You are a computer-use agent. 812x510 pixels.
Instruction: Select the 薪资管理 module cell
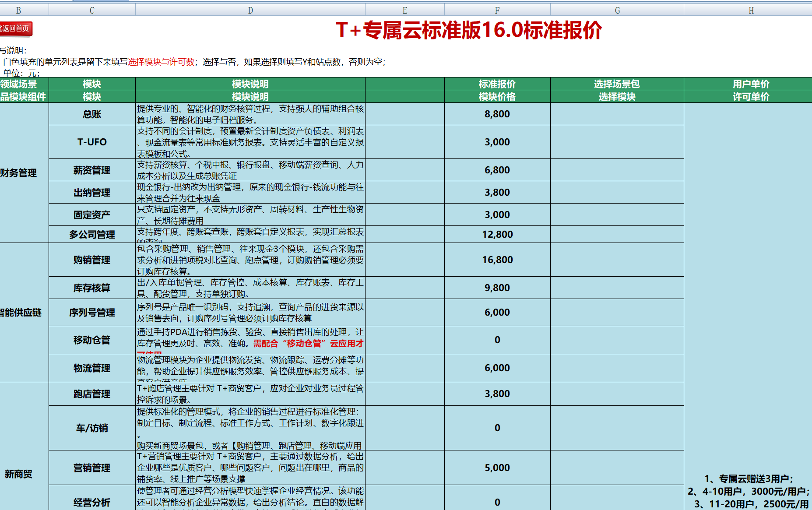pos(92,170)
